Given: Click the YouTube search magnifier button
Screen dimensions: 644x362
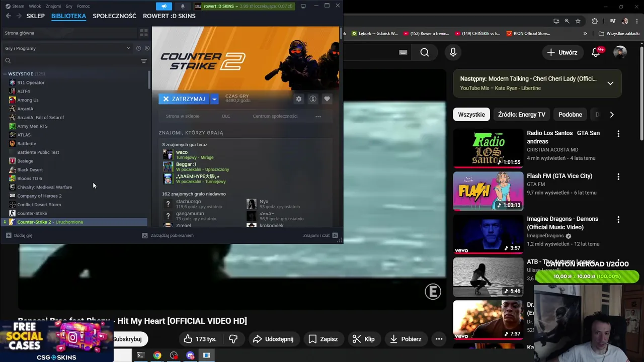Looking at the screenshot, I should pos(425,52).
